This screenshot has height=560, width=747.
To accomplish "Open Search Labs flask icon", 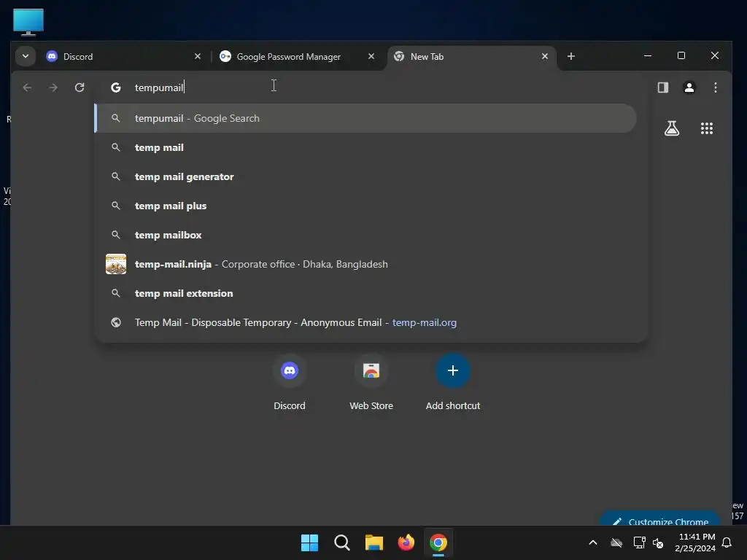I will (x=672, y=128).
